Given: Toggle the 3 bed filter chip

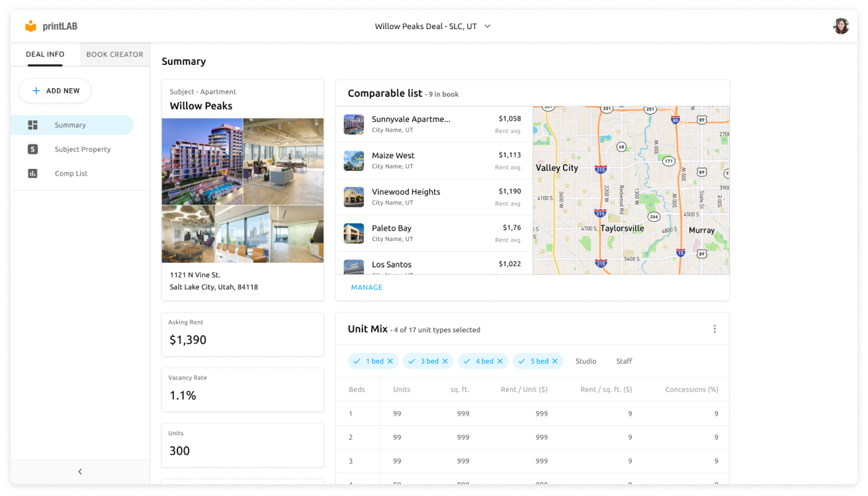Looking at the screenshot, I should click(x=428, y=362).
